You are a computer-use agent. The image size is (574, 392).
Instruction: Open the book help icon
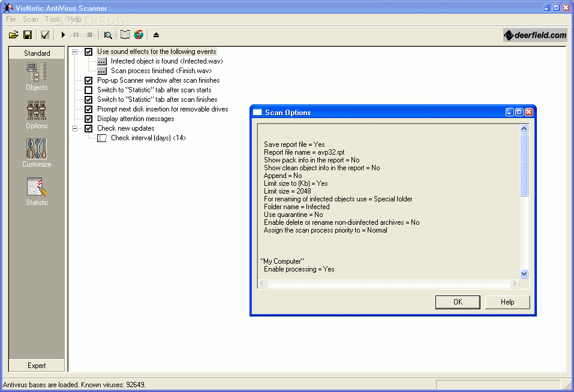pyautogui.click(x=125, y=35)
